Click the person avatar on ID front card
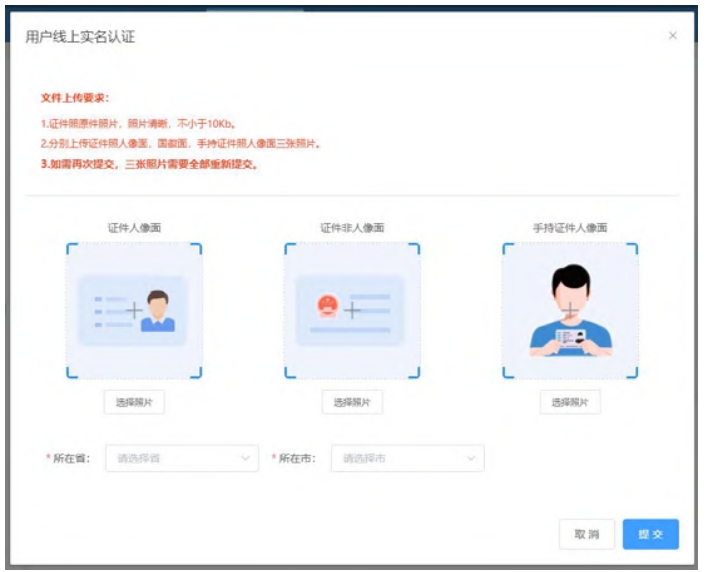The height and width of the screenshot is (572, 710). point(158,310)
